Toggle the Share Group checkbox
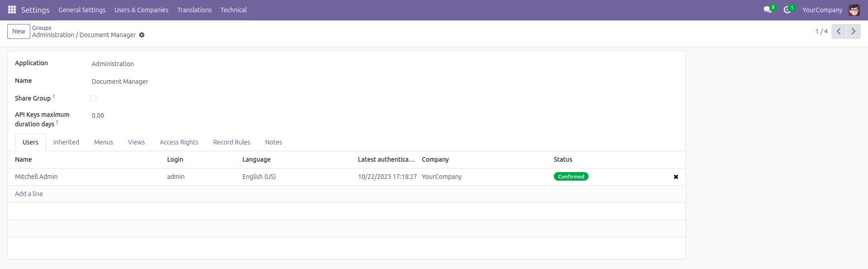 click(x=93, y=98)
